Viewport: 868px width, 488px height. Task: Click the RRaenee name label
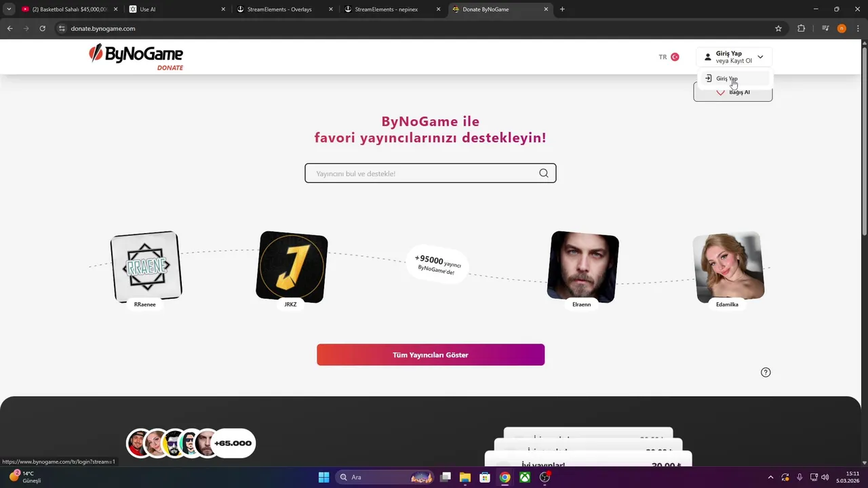point(145,304)
